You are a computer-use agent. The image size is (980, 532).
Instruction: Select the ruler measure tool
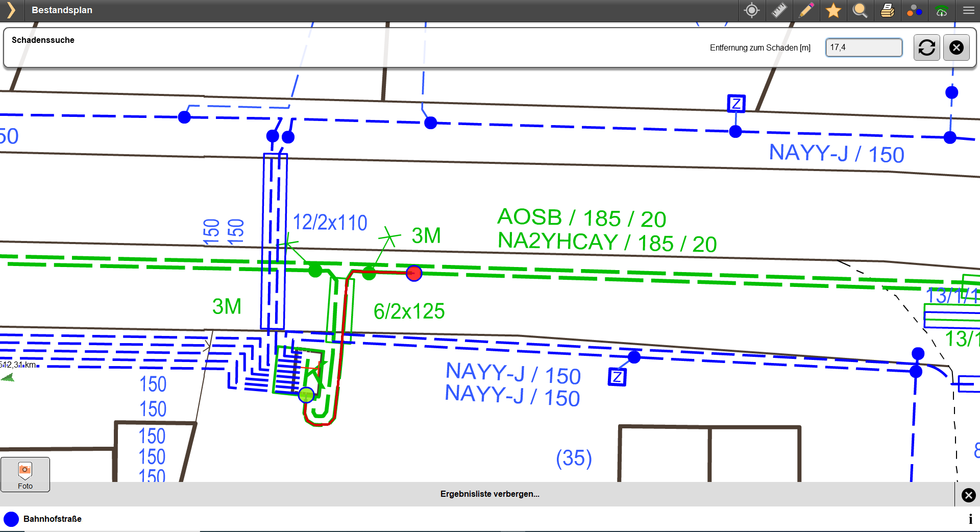click(x=779, y=10)
